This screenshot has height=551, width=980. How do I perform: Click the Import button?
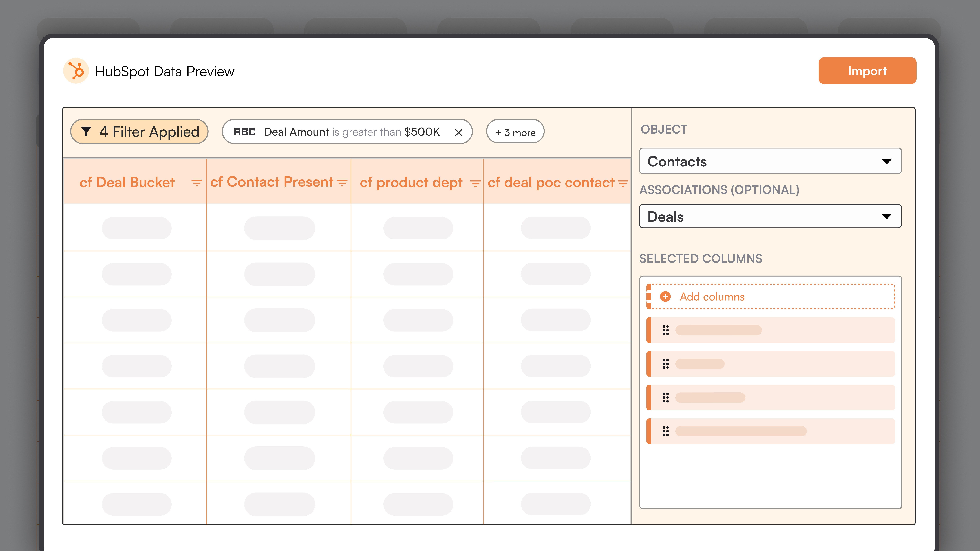867,71
